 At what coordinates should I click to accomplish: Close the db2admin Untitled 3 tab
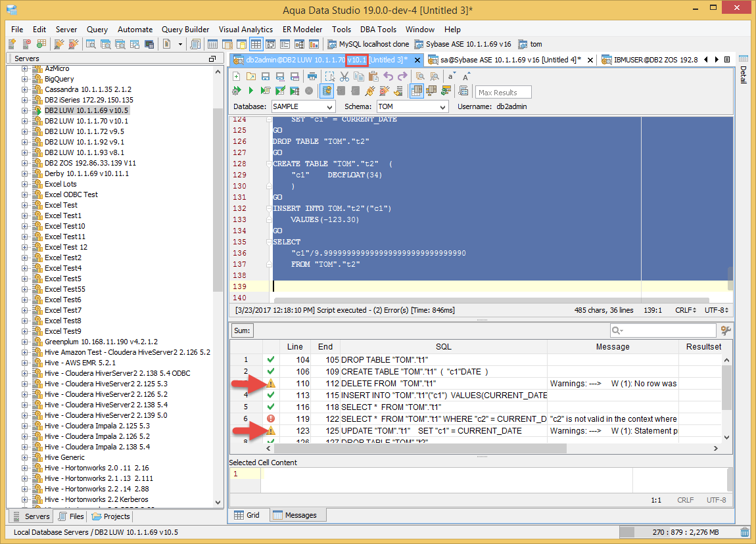pyautogui.click(x=417, y=60)
